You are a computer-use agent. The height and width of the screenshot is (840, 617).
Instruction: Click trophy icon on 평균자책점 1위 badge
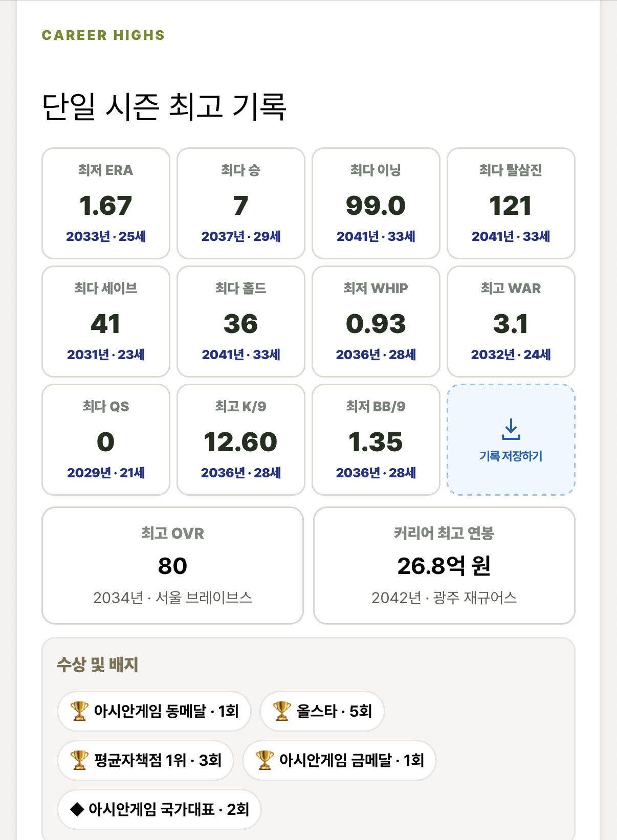pos(79,760)
